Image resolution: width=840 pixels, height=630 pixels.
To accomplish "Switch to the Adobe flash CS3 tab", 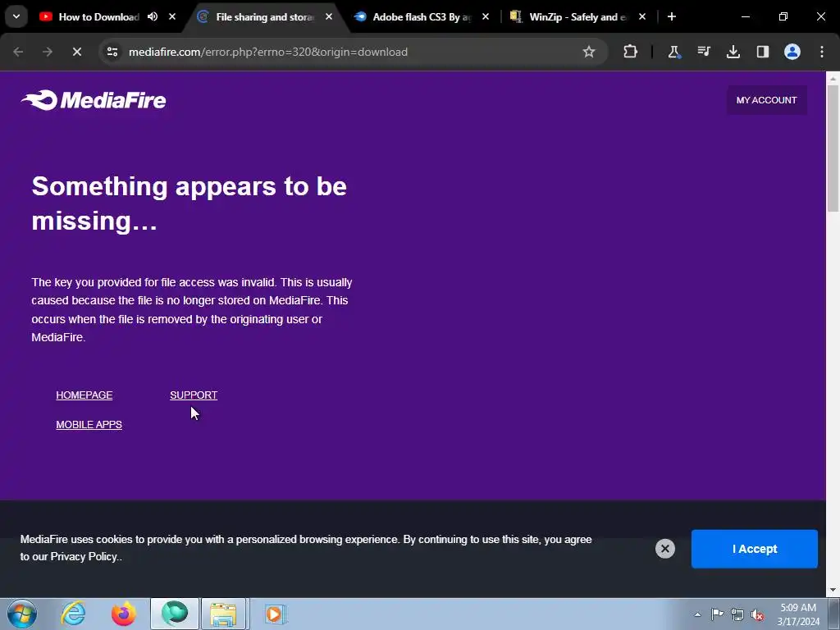I will [422, 17].
